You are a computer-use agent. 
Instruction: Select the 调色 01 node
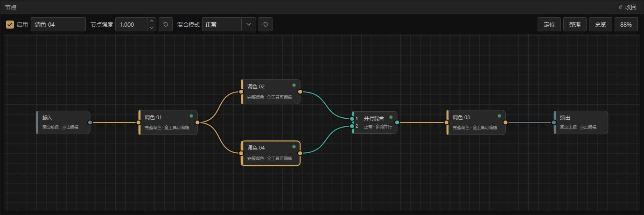click(168, 122)
